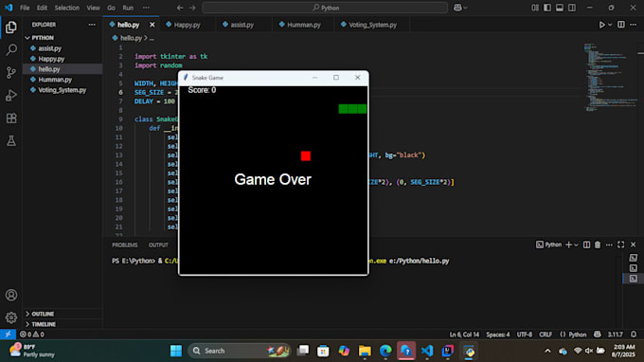Switch to the Happy.py editor tab
The image size is (644, 362).
[187, 25]
